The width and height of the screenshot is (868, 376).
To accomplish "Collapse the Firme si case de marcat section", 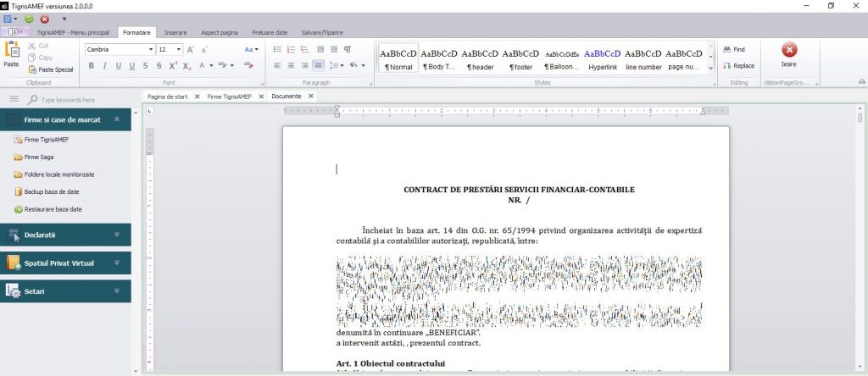I will pos(116,119).
